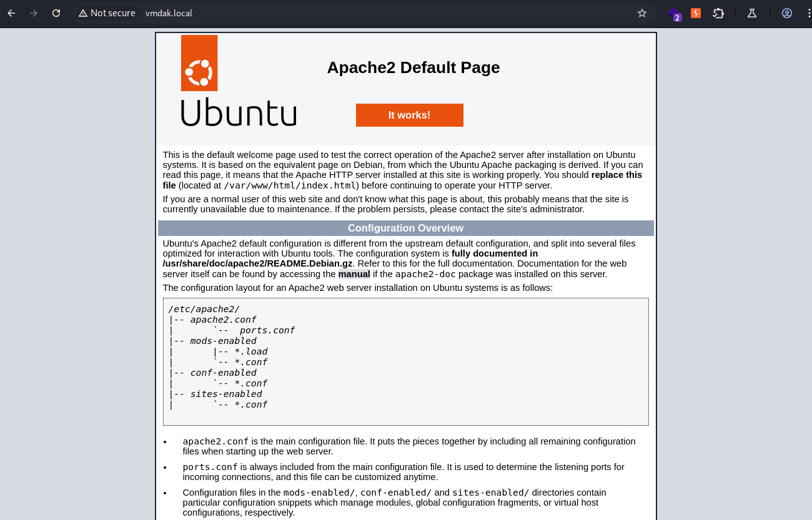Click the /var/www/html/index.html path text
This screenshot has width=812, height=520.
pos(291,185)
